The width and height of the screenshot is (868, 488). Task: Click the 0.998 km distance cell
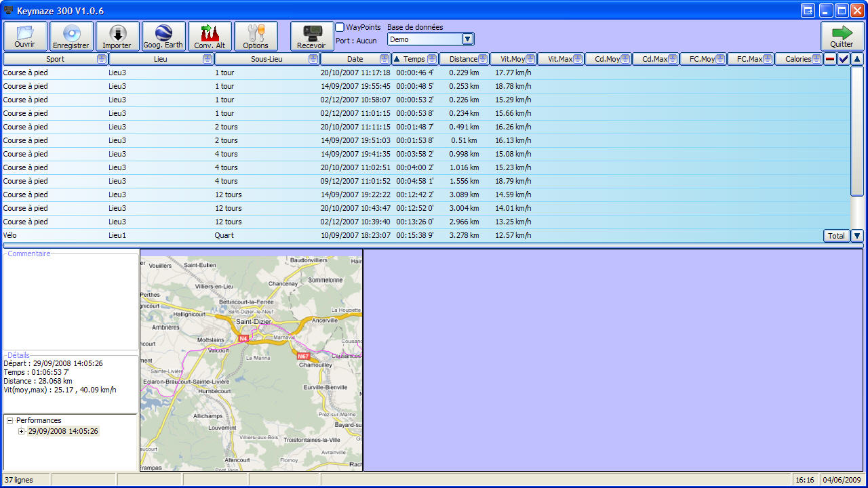point(463,154)
